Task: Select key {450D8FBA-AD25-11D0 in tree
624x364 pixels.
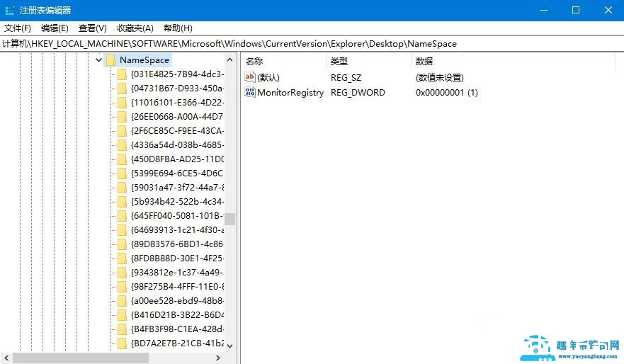Action: click(178, 159)
